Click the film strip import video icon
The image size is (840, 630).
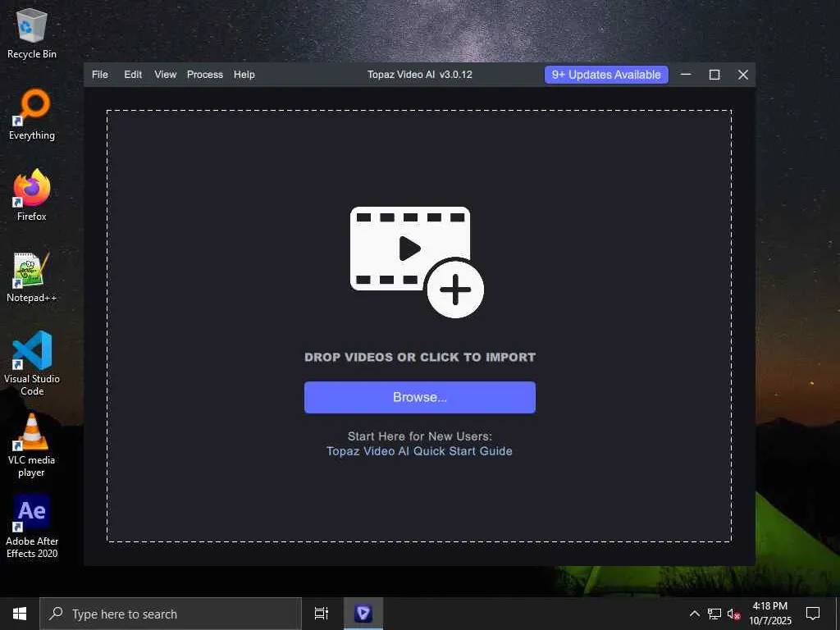pyautogui.click(x=417, y=262)
